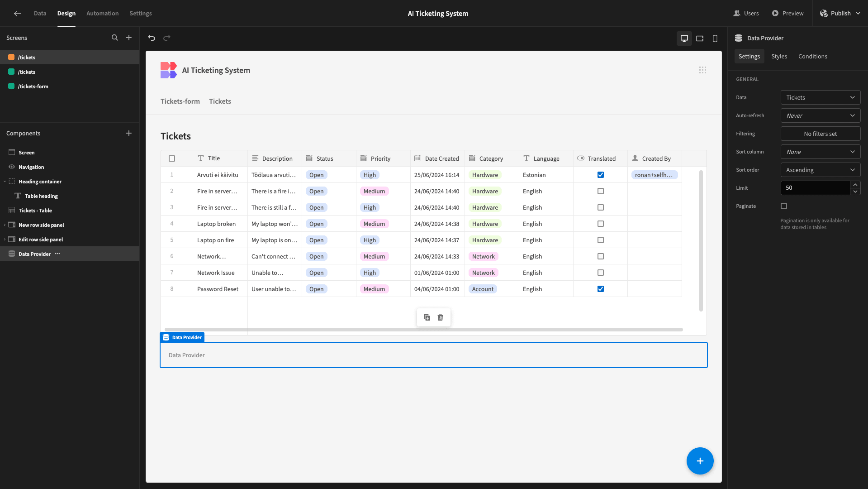Click the Limit input field
Screen dimensions: 868x489
(x=815, y=188)
